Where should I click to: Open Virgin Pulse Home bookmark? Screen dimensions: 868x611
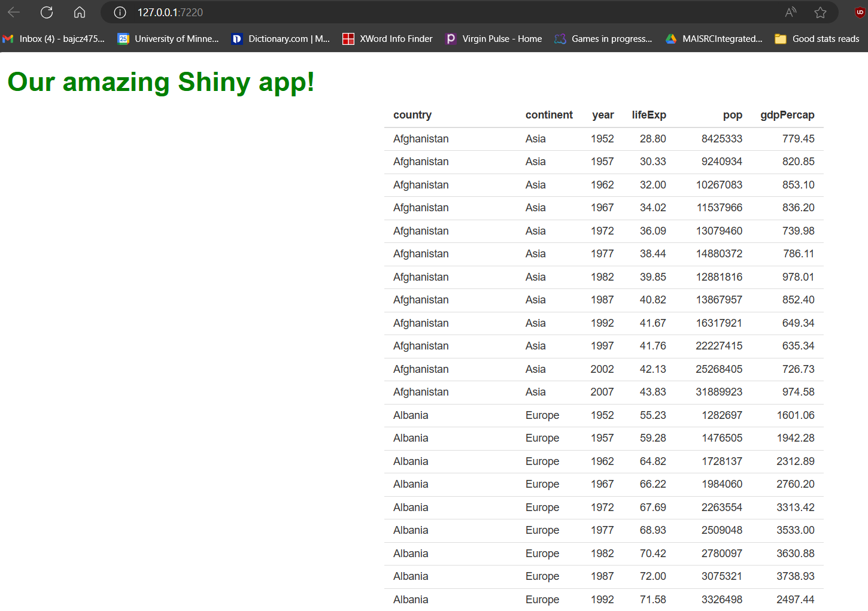494,39
